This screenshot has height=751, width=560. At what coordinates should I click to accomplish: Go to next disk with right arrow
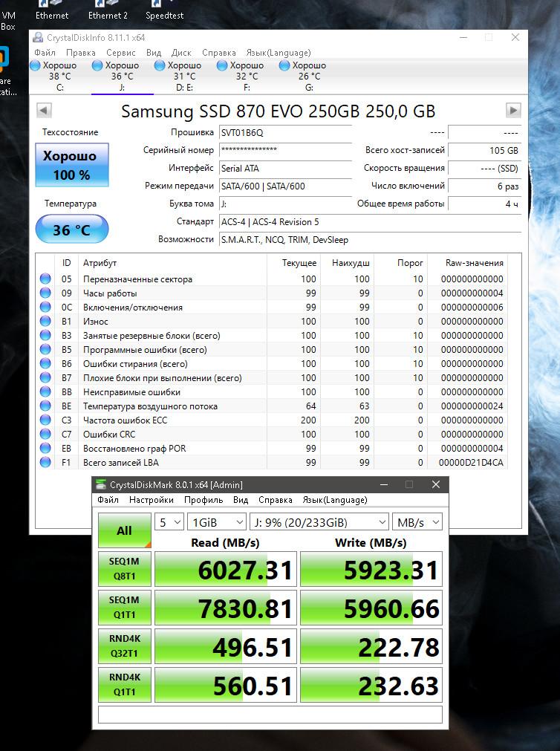pos(513,111)
